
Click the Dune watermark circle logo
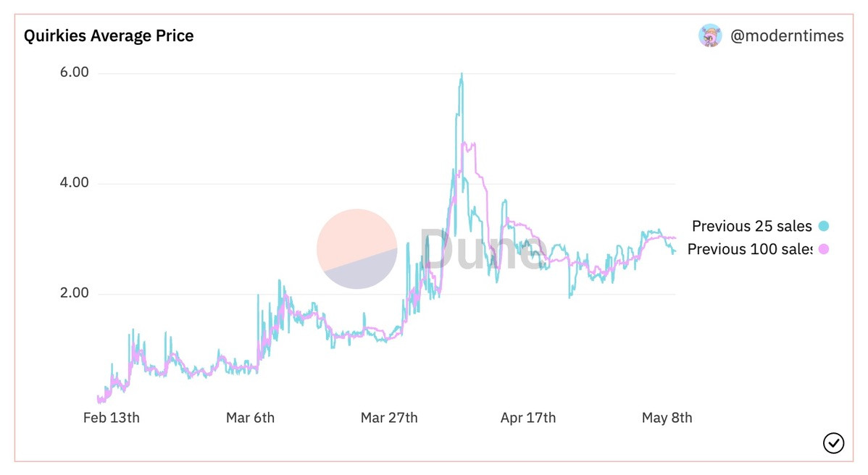357,249
